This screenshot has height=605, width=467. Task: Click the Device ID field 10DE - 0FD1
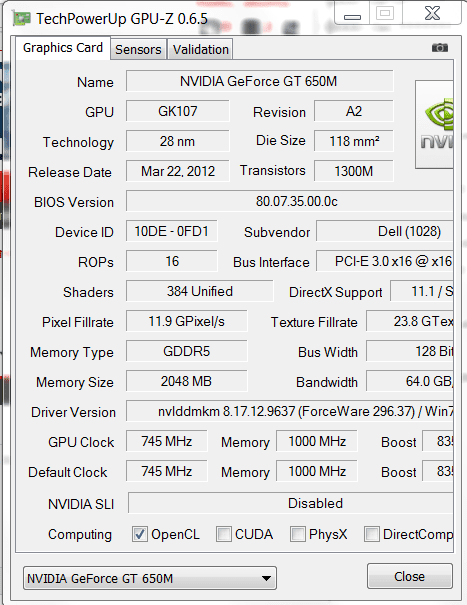pos(172,231)
